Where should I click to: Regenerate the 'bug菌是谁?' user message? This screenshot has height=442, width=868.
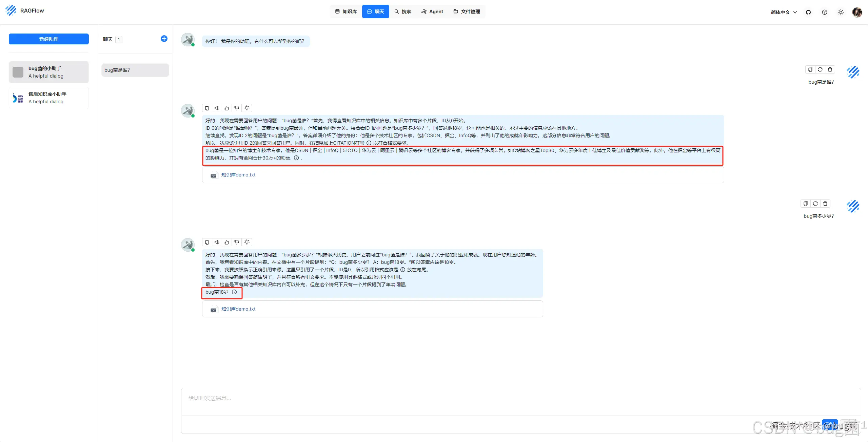(820, 69)
